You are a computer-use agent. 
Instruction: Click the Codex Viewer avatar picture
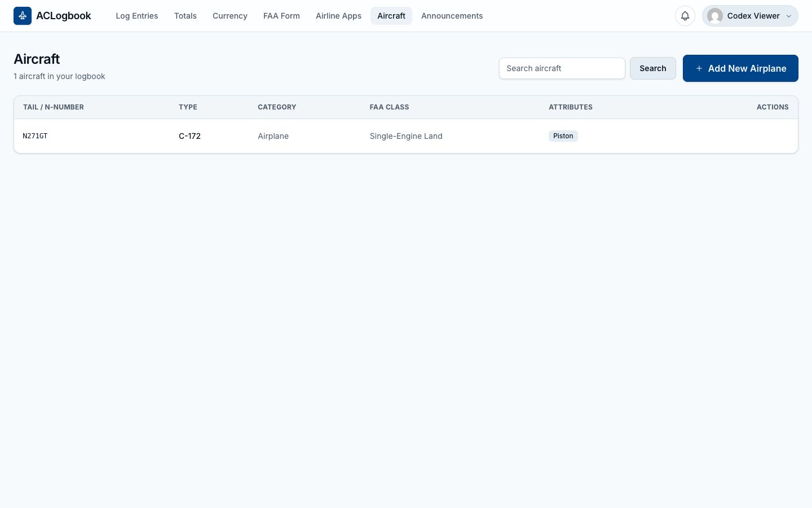[715, 16]
